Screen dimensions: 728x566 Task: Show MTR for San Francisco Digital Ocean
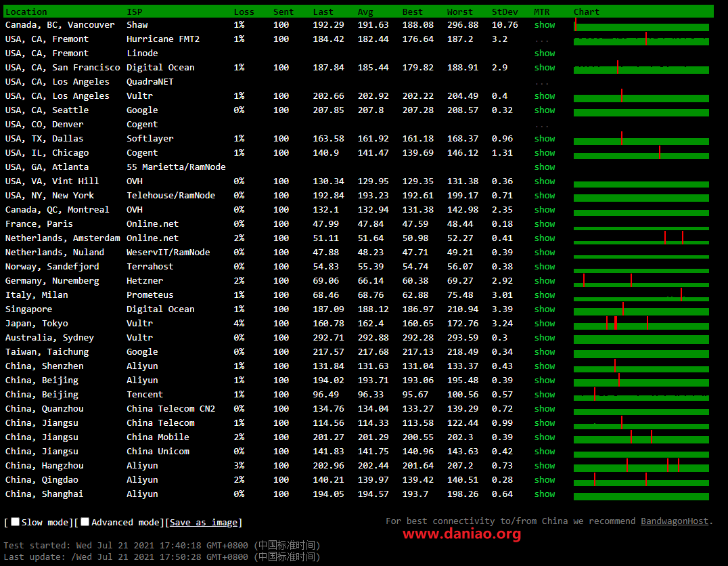(545, 68)
